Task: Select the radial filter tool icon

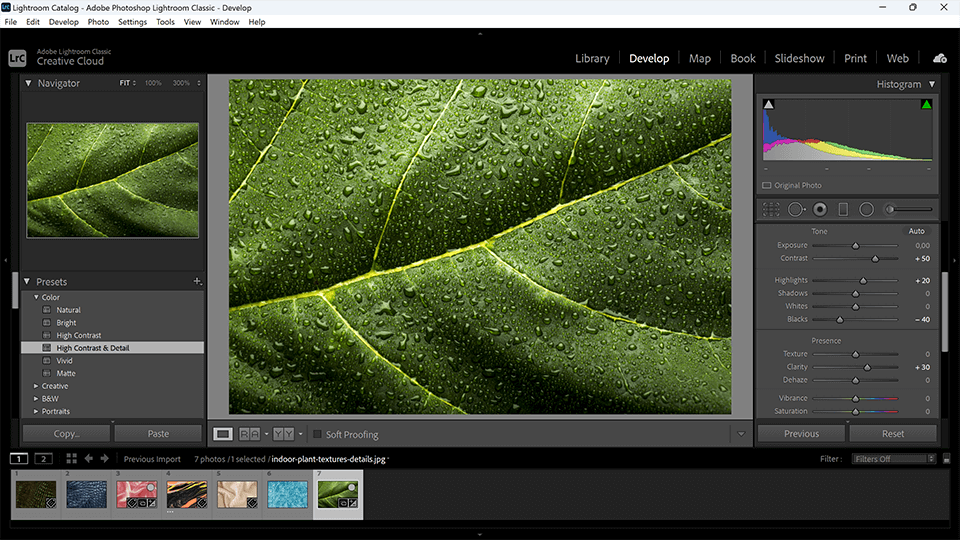Action: pyautogui.click(x=866, y=209)
